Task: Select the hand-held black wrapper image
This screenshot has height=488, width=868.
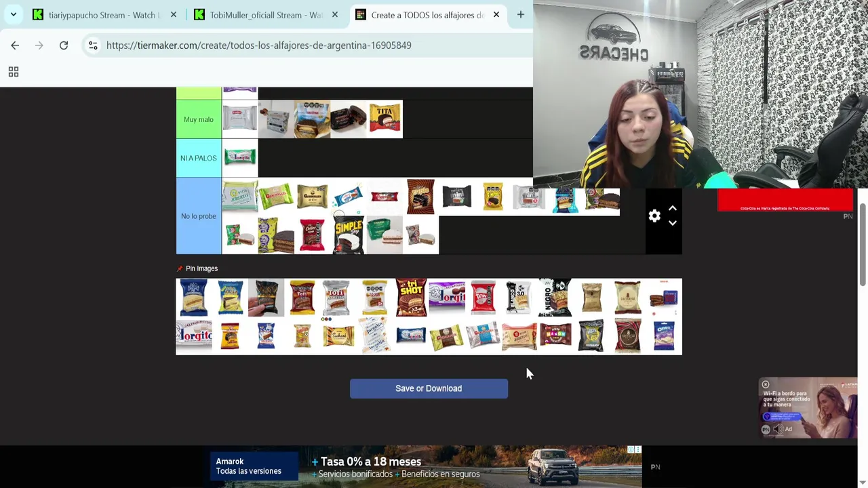Action: [266, 298]
